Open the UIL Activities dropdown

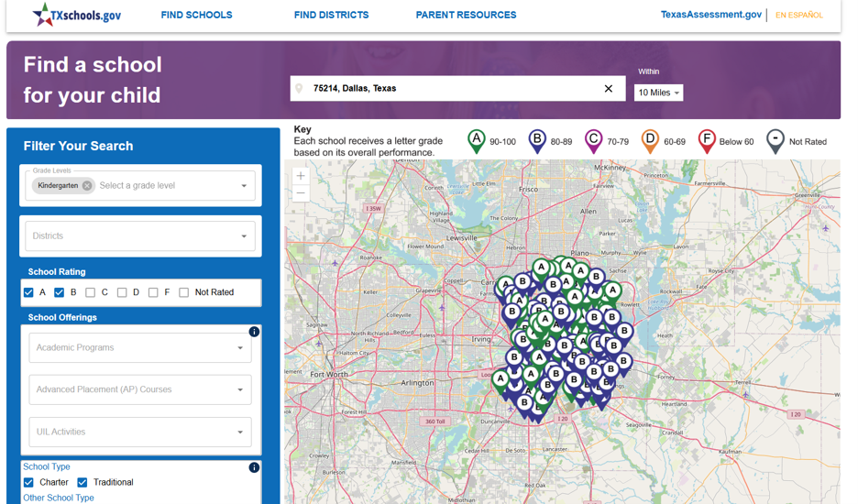140,432
